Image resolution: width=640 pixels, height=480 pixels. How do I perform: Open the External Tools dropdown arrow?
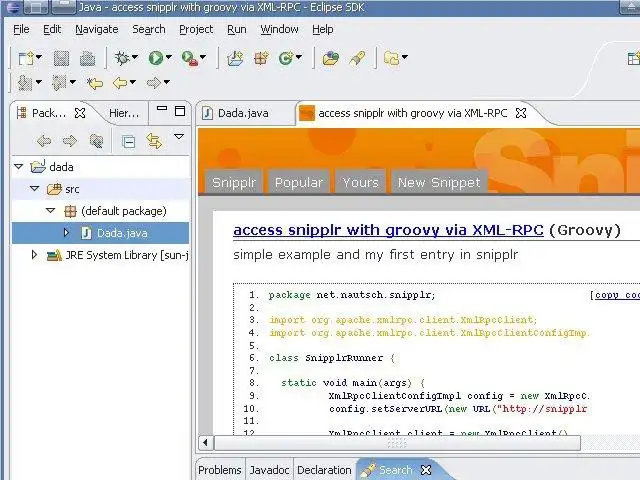(203, 57)
